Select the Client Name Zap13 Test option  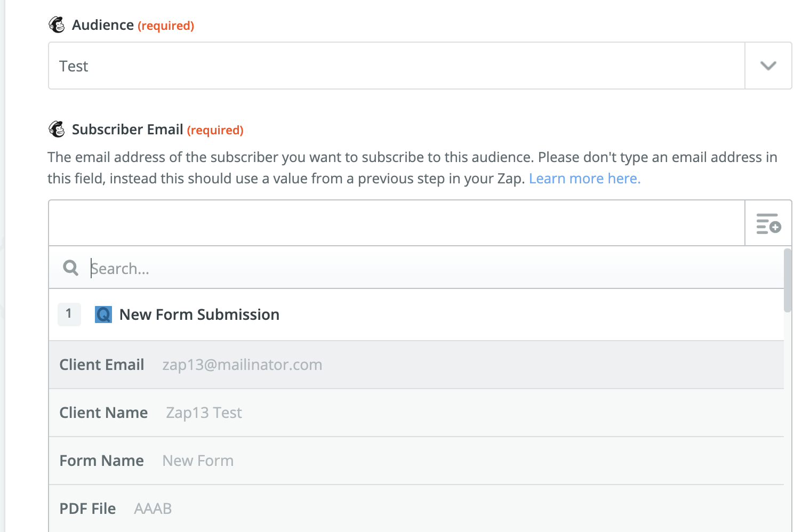pyautogui.click(x=416, y=413)
